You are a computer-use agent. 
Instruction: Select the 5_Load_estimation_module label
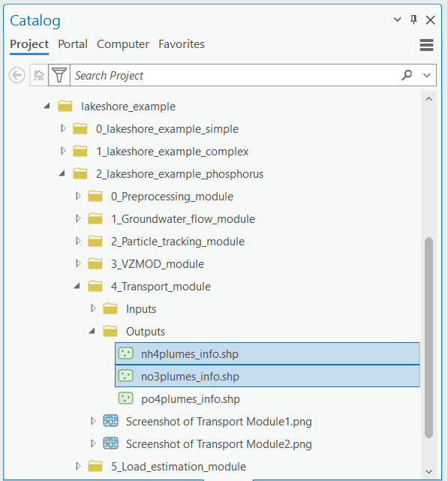coord(179,467)
